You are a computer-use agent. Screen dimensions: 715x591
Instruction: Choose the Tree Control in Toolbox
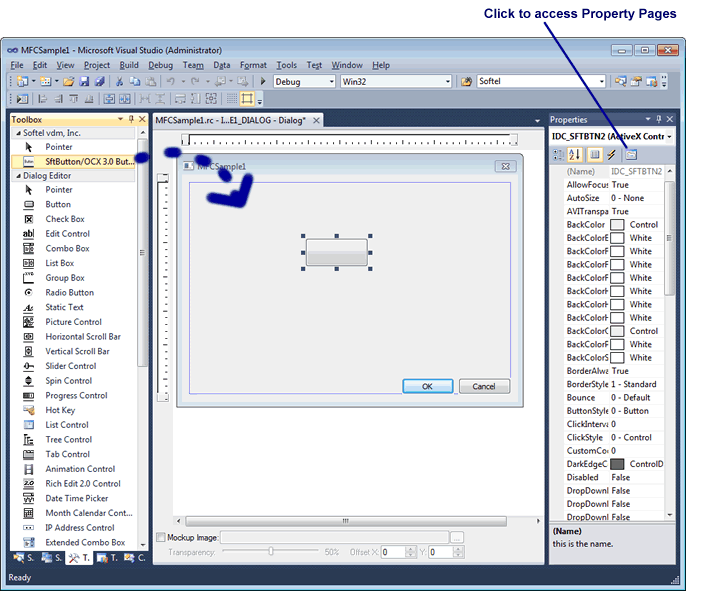pos(68,439)
